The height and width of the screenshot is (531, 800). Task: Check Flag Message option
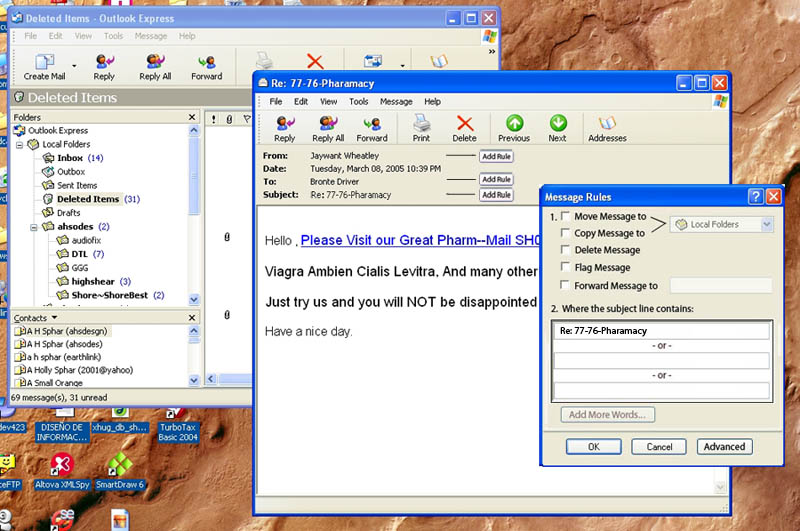[565, 267]
